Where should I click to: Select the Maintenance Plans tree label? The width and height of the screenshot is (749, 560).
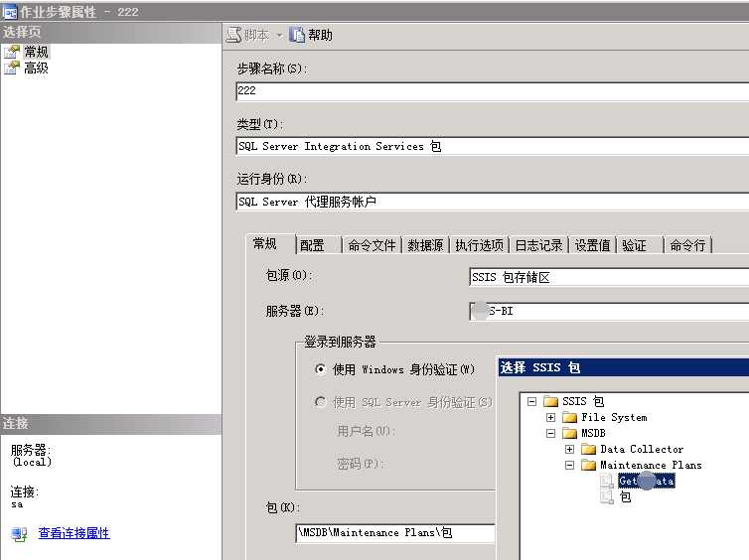pos(651,465)
